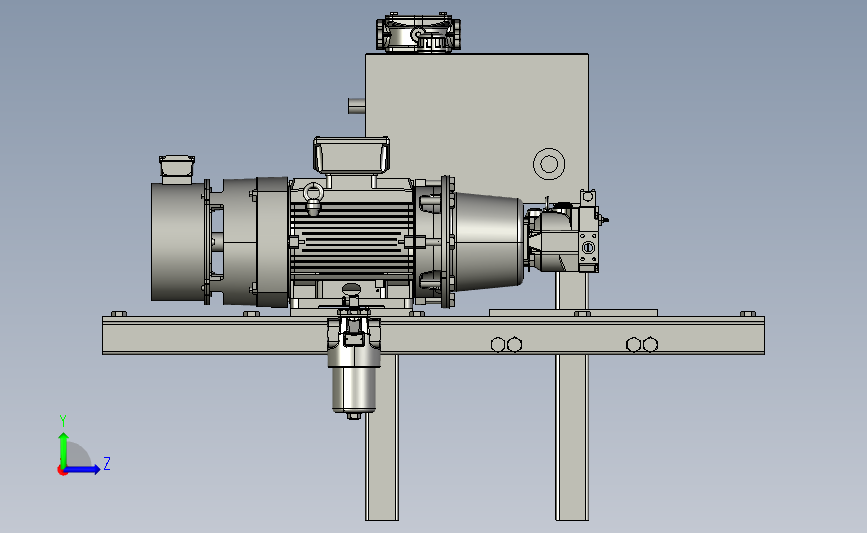This screenshot has width=867, height=533.
Task: Select the right support leg of the frame
Action: coord(572,437)
